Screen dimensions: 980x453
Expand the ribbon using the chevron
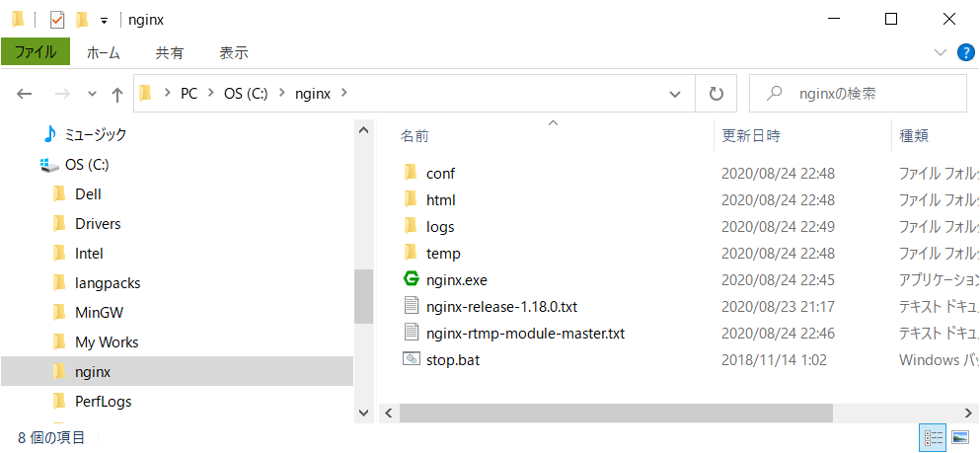tap(940, 53)
